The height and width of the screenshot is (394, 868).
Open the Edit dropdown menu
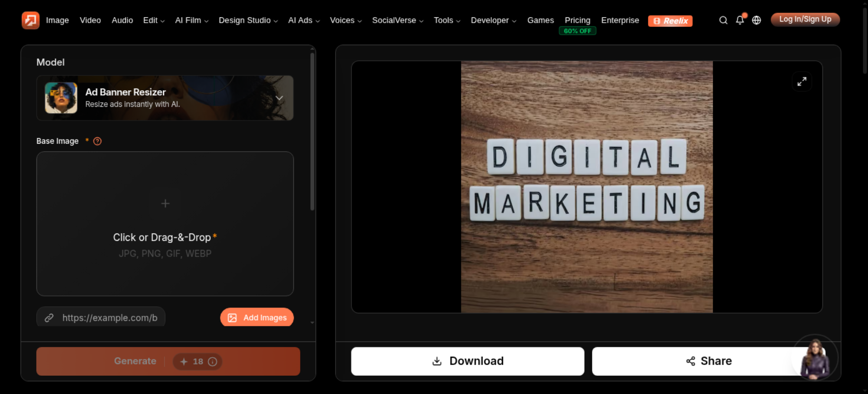154,20
